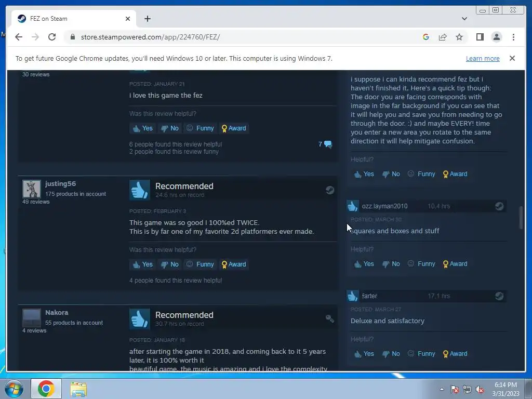
Task: Click the muted volume tray icon
Action: point(480,390)
